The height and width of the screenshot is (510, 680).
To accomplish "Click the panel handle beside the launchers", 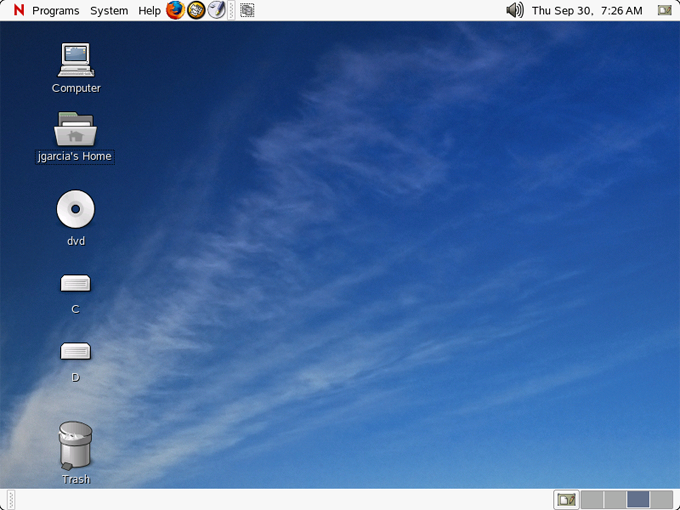I will point(231,10).
